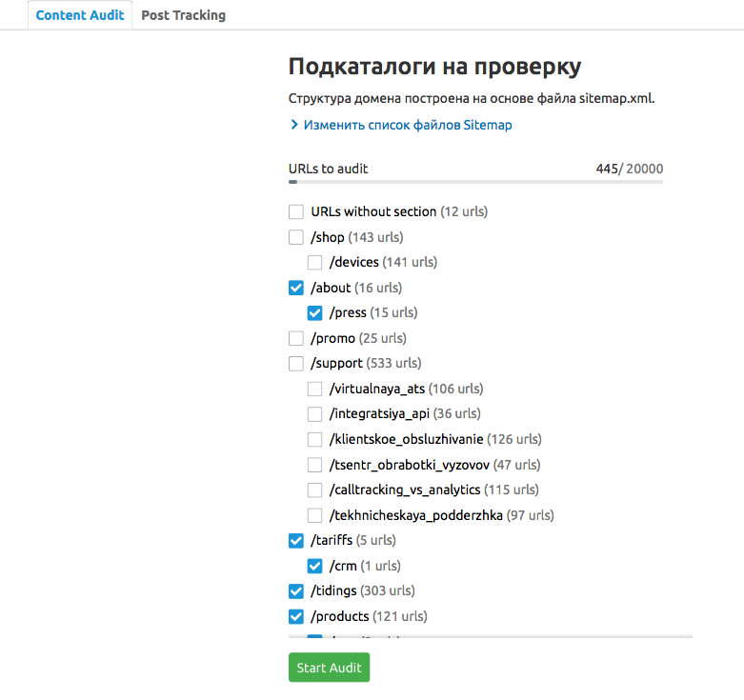This screenshot has width=744, height=700.
Task: Select the Content Audit tab
Action: point(80,15)
